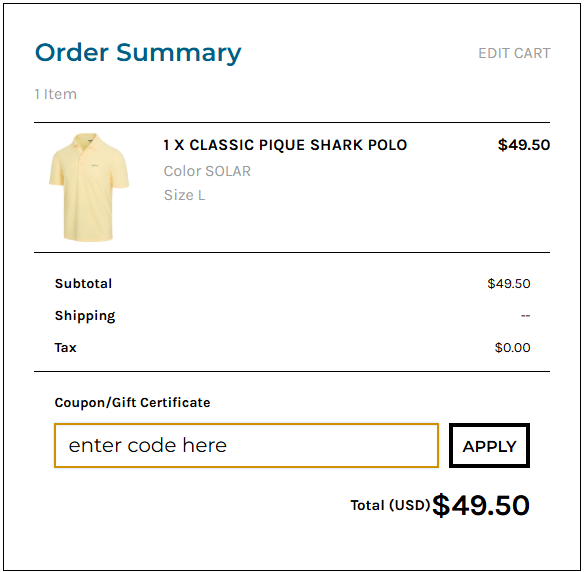
Task: Click the Color SOLAR attribute text
Action: (x=207, y=171)
